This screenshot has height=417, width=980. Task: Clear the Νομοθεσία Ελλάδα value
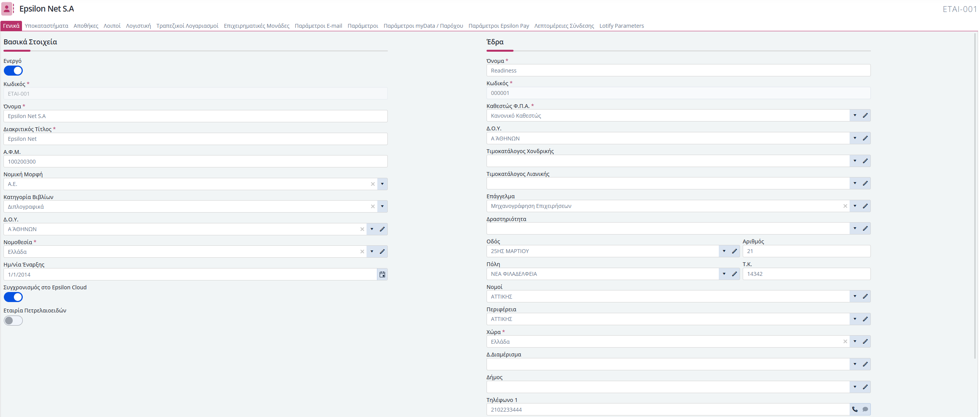362,252
